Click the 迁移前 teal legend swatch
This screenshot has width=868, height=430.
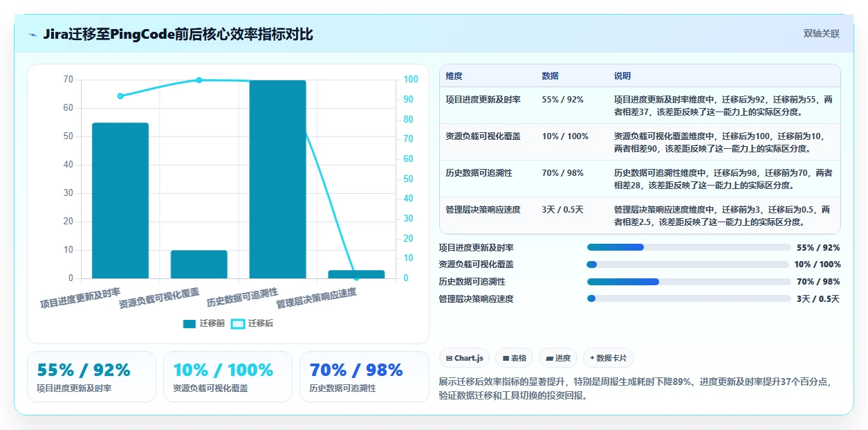190,323
